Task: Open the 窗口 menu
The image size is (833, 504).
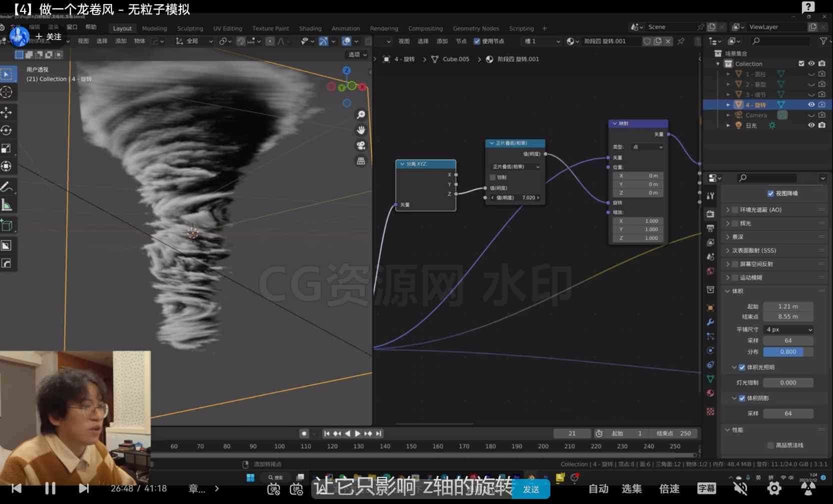Action: tap(72, 27)
